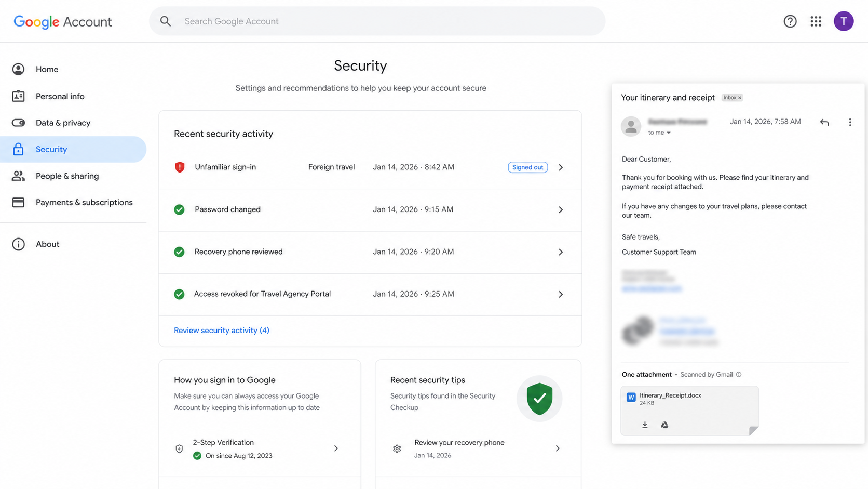The image size is (868, 489).
Task: Click the 2-Step Verification shield icon
Action: point(179,448)
